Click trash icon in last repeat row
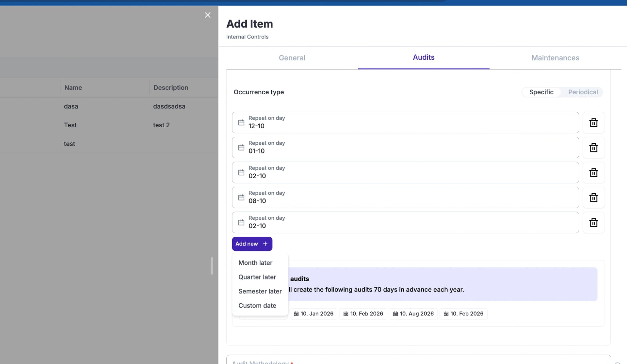 pos(593,223)
